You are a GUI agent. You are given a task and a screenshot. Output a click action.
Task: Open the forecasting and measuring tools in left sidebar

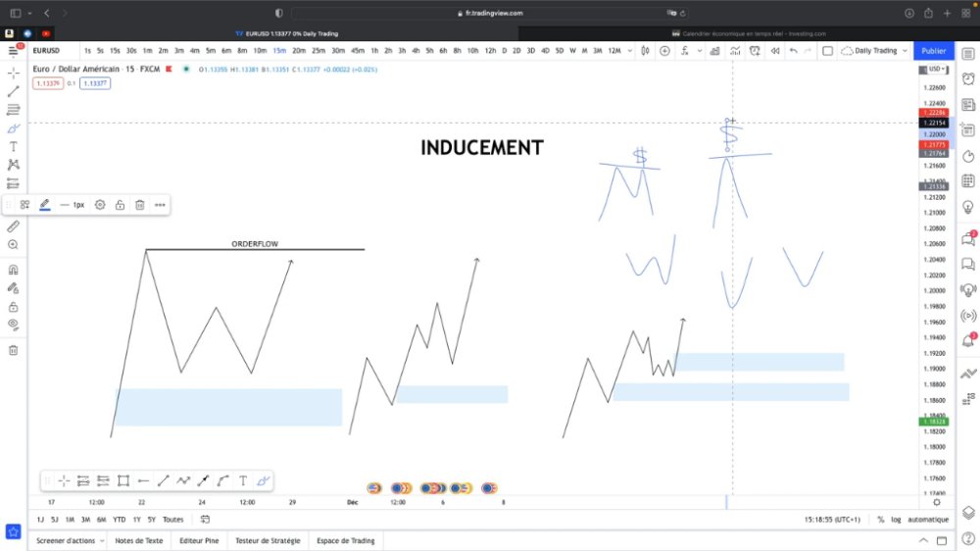point(13,183)
